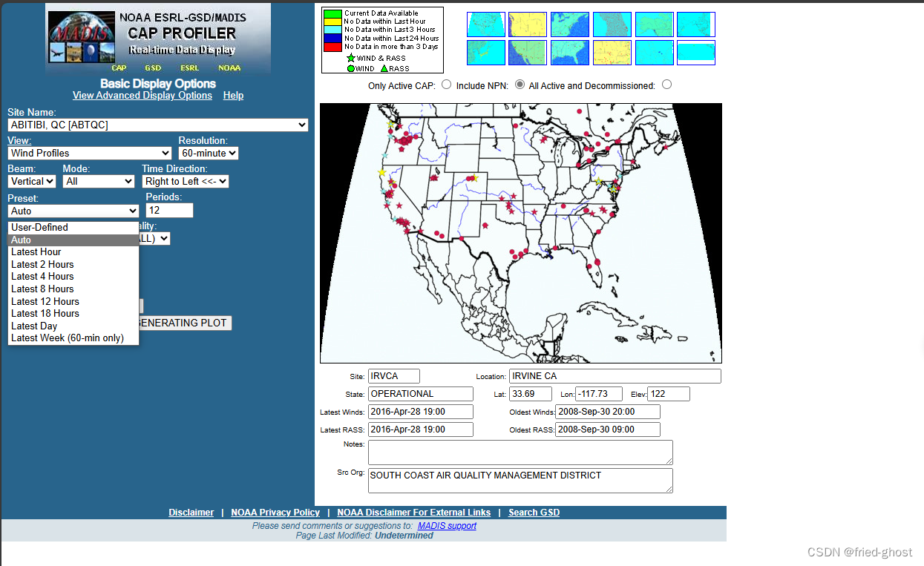Choose Latest 2 Hours preset option
The width and height of the screenshot is (924, 566).
pyautogui.click(x=73, y=265)
